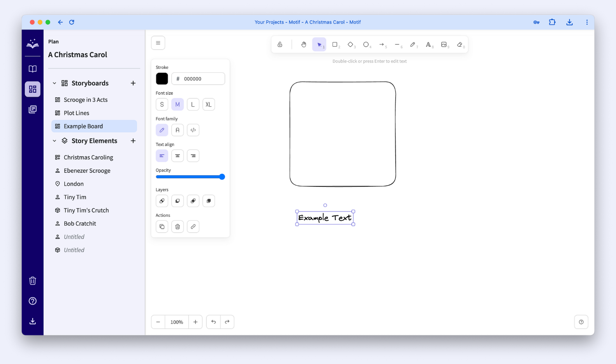Open the Example Board storyboard
Screen dimensions: 616x364
[x=94, y=126]
